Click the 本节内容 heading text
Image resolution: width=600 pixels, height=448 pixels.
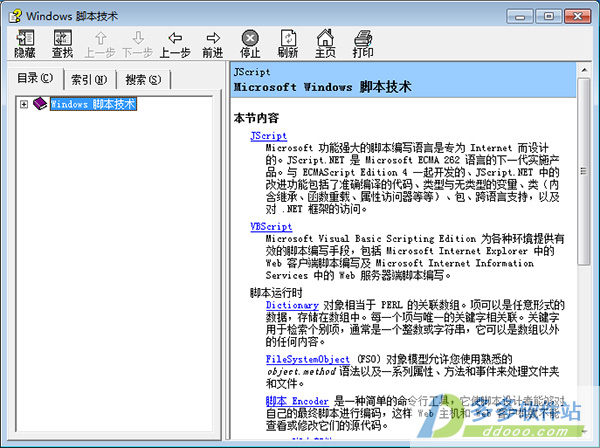256,118
